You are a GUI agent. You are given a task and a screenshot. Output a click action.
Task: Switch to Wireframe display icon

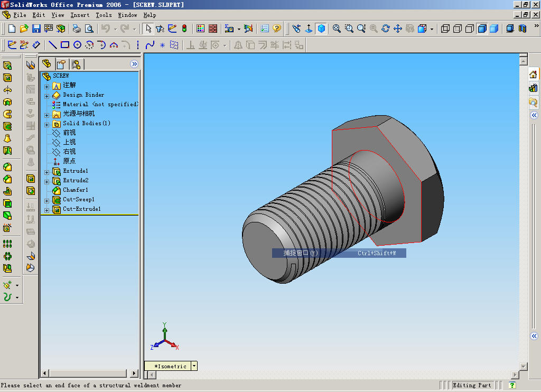(x=445, y=29)
